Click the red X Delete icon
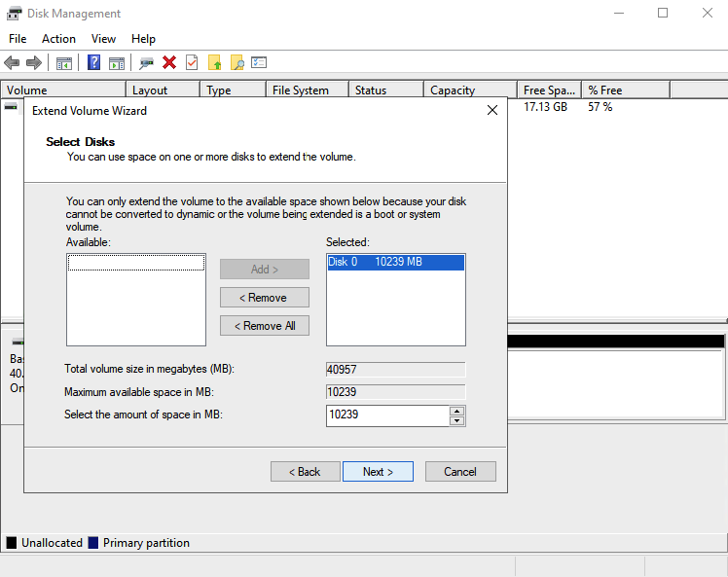728x577 pixels. coord(169,62)
